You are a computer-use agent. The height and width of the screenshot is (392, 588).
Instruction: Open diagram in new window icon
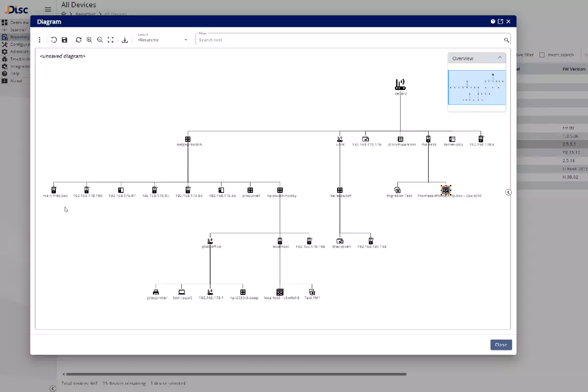[x=500, y=22]
